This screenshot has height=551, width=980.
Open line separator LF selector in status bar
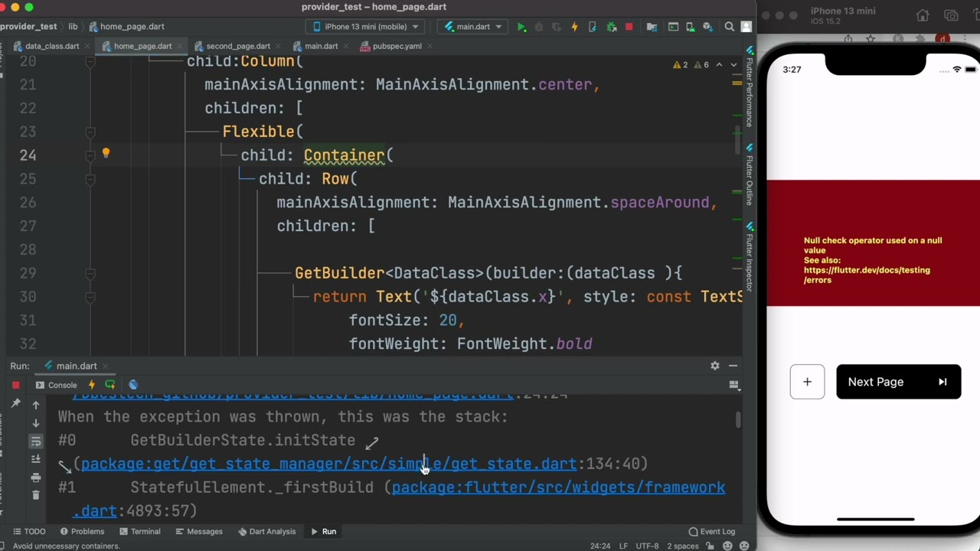623,546
